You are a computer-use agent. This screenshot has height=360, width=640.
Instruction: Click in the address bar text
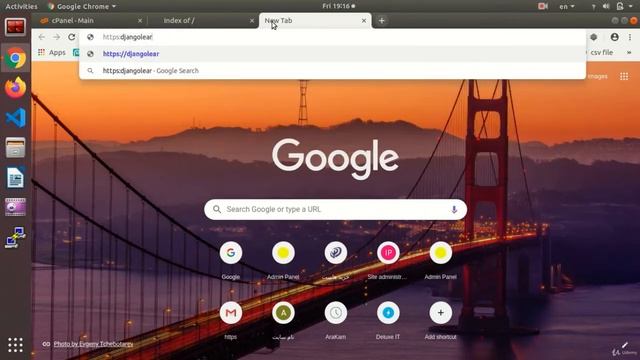127,37
